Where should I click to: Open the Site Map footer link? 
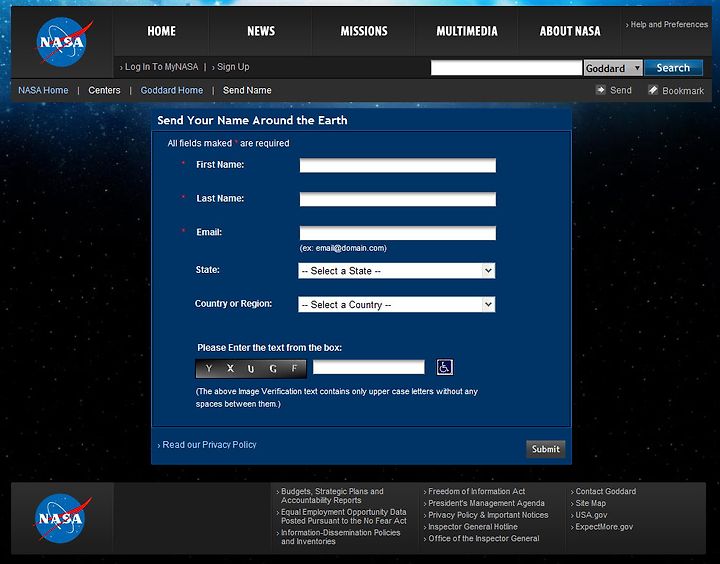589,503
